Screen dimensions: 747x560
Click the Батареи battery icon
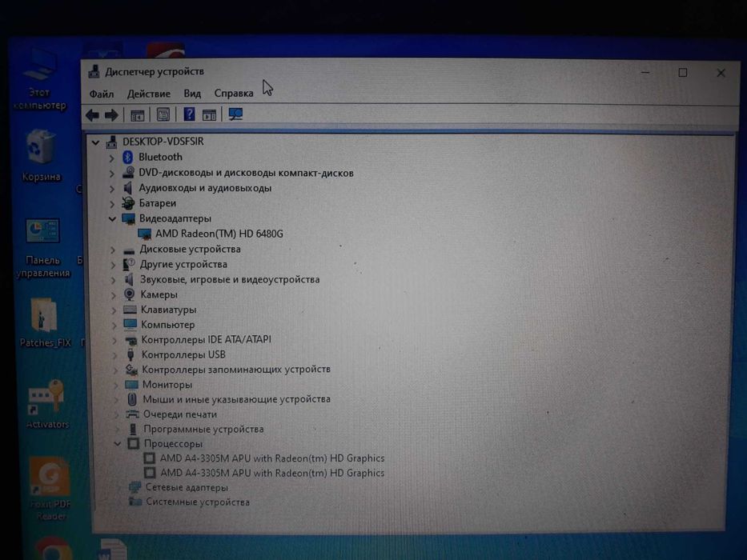click(128, 203)
